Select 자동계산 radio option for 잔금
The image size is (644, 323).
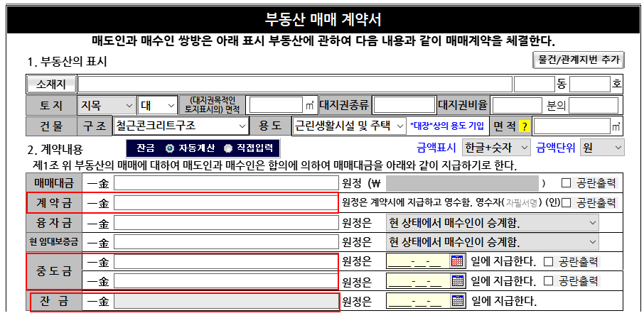tap(169, 148)
